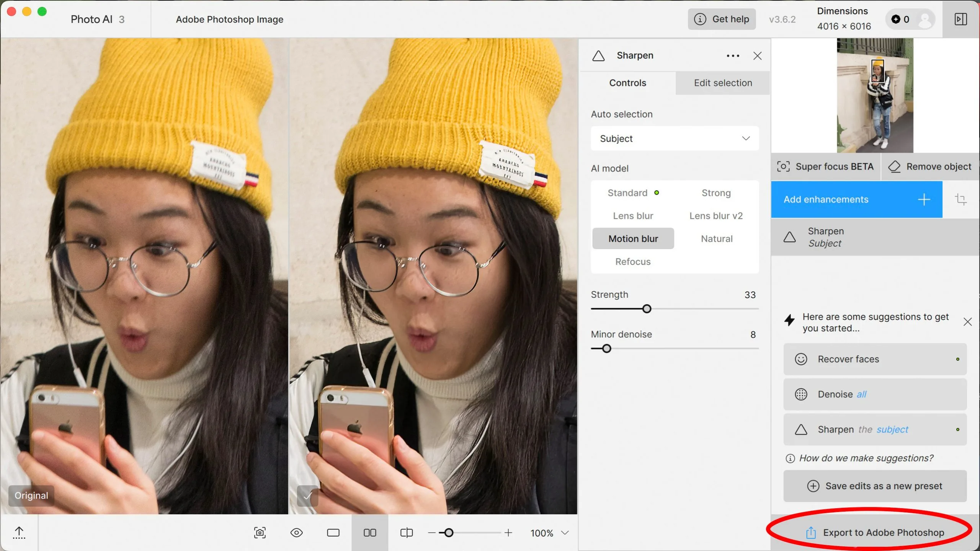Screen dimensions: 980x551
Task: Click the Strength slider handle
Action: click(x=647, y=309)
